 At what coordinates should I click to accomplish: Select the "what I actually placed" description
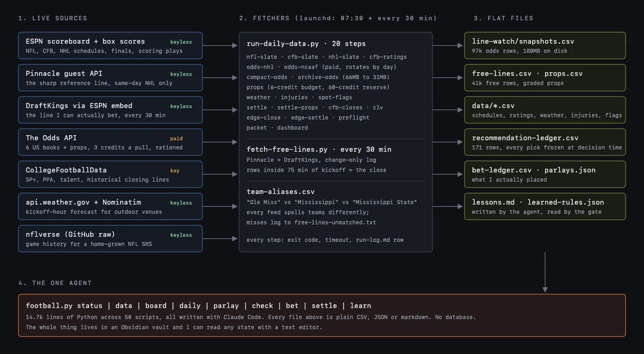pos(509,180)
